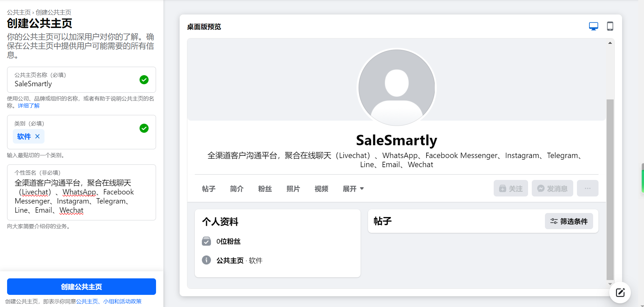This screenshot has width=644, height=307.
Task: Expand the 展开 dropdown menu
Action: (x=353, y=189)
